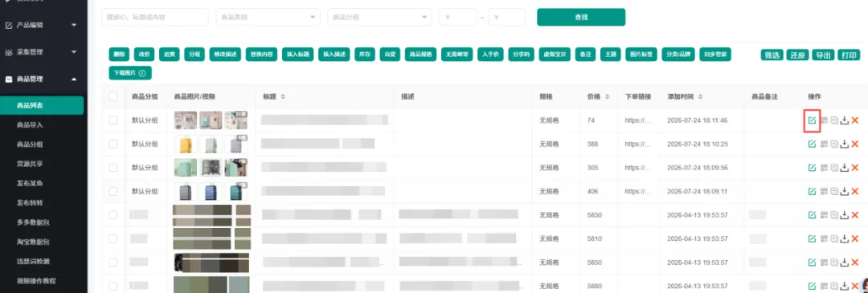Remove the product priced 388 with X icon

click(x=854, y=144)
